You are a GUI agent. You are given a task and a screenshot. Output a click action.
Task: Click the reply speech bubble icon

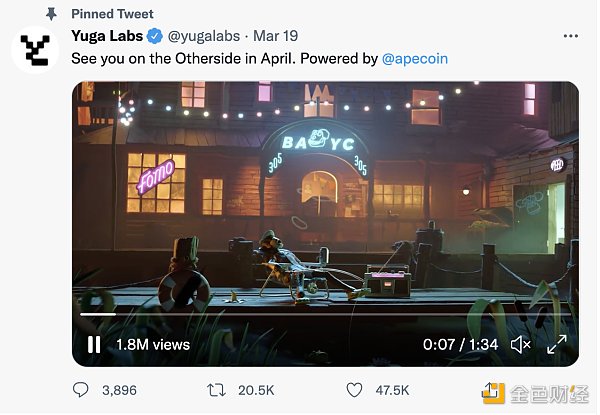80,390
